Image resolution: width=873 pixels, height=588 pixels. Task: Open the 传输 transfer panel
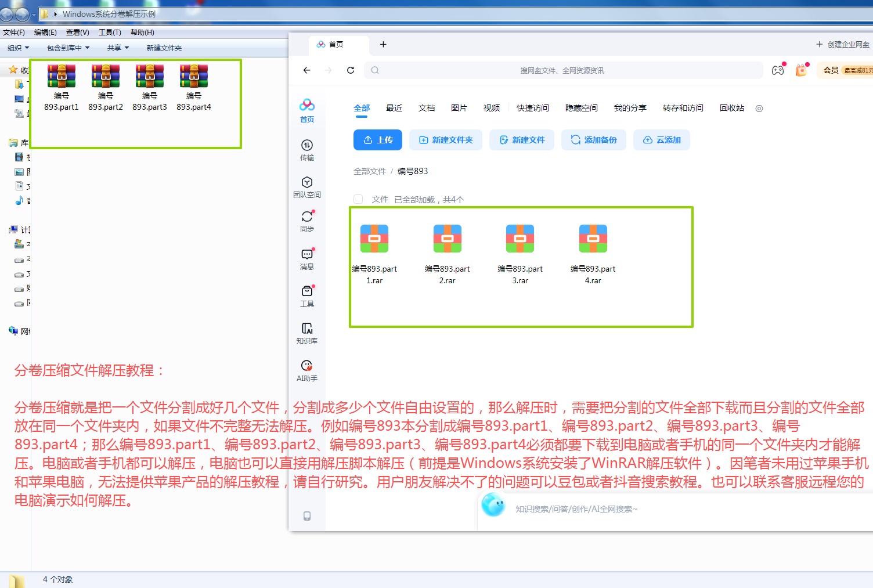coord(307,150)
